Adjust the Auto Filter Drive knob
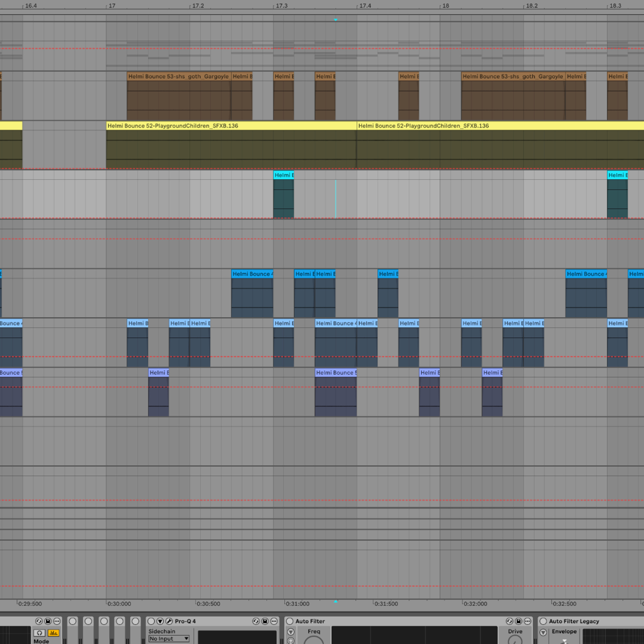The image size is (644, 644). click(x=515, y=640)
